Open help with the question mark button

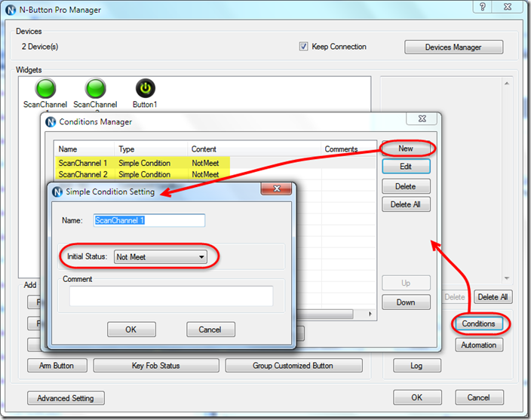pyautogui.click(x=483, y=7)
